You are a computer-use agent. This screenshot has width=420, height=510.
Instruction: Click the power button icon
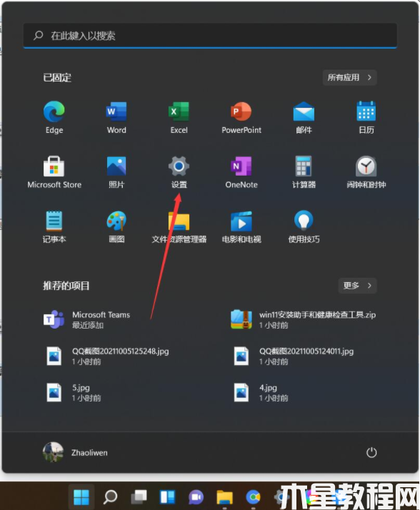point(371,452)
